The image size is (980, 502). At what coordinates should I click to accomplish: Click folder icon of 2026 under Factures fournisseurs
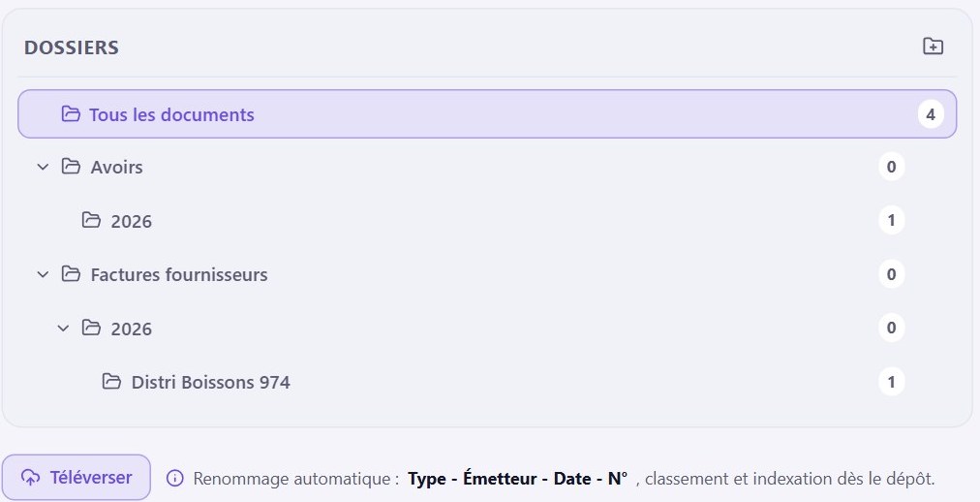[91, 328]
